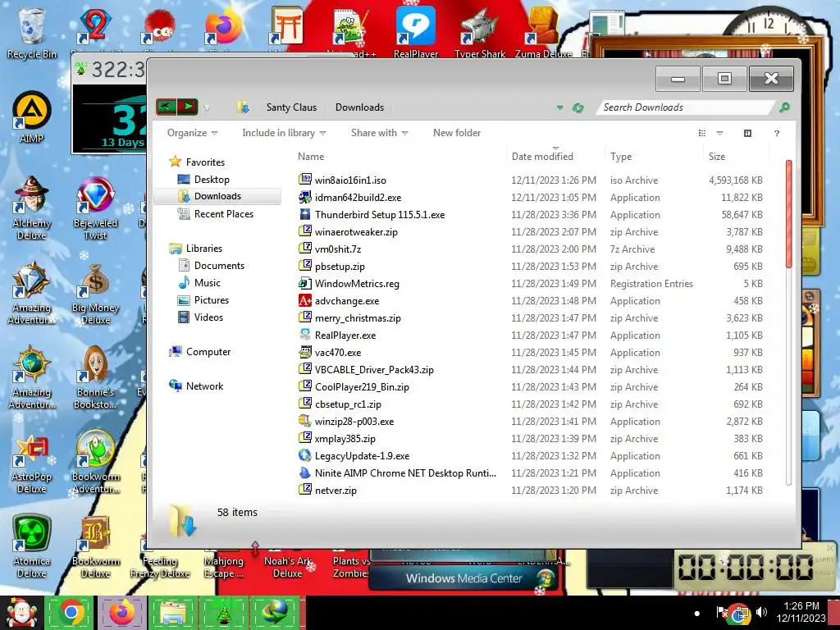
Task: Select Thunderbird Setup 115.5.1.exe file icon
Action: (x=305, y=214)
